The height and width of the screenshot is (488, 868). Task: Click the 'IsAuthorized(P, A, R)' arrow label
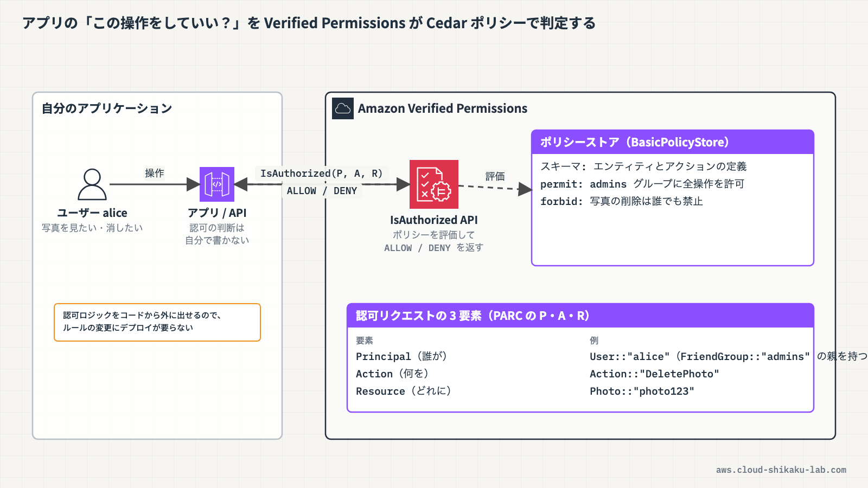tap(322, 174)
